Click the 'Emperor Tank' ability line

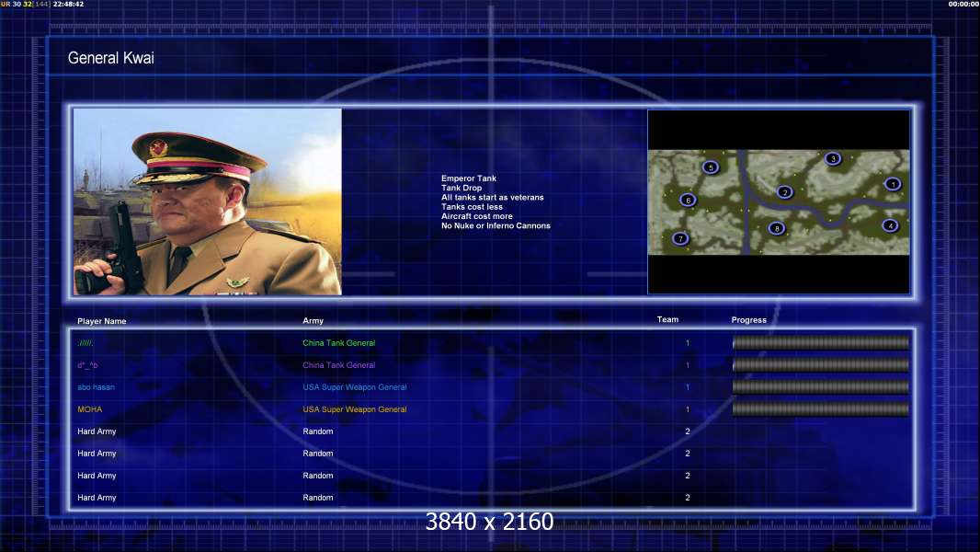point(469,178)
